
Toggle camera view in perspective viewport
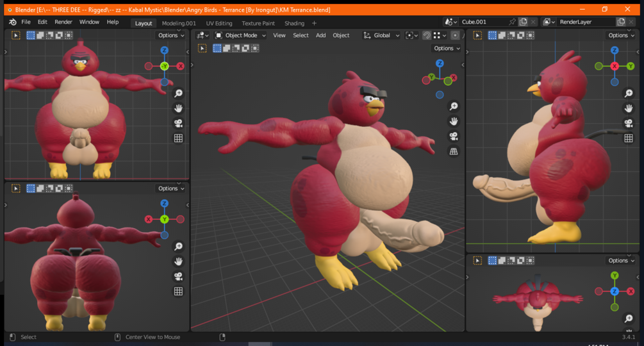coord(454,136)
